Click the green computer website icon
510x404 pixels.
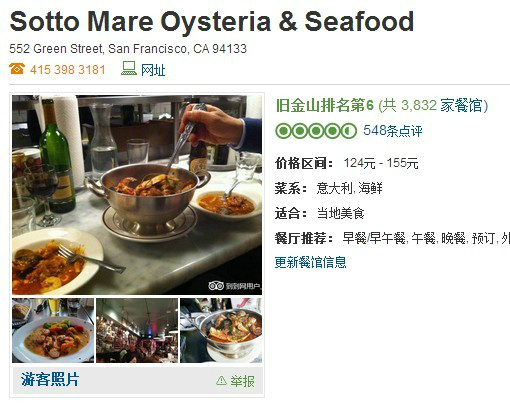point(129,68)
